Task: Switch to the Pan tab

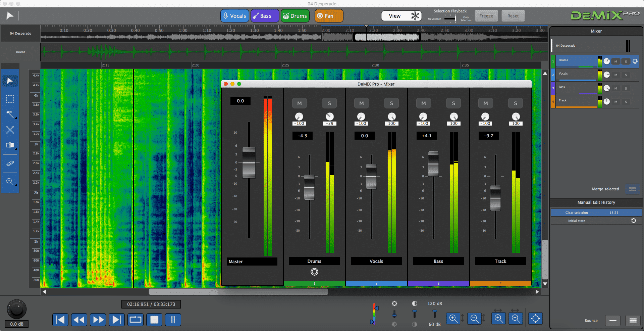Action: pos(329,16)
